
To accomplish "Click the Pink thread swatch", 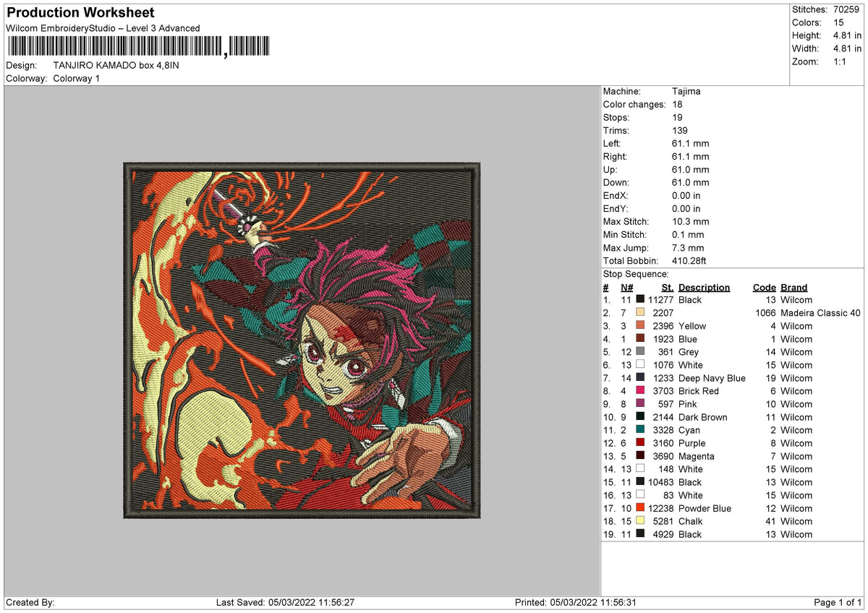I will 640,404.
